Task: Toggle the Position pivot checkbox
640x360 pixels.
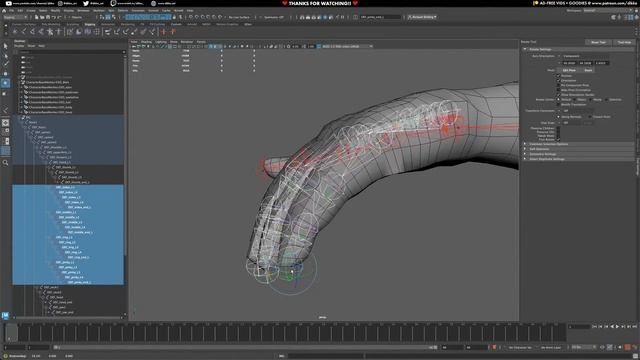Action: [x=558, y=76]
